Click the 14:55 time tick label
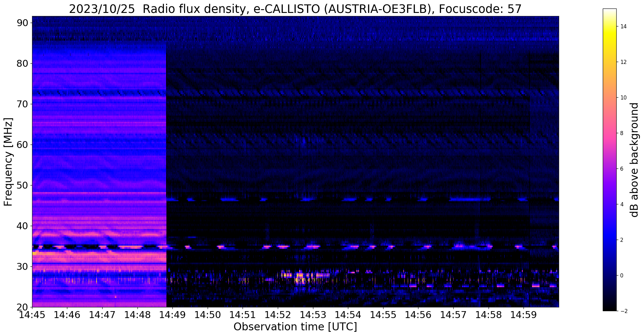Screen dimensions: 644x336 (383, 315)
